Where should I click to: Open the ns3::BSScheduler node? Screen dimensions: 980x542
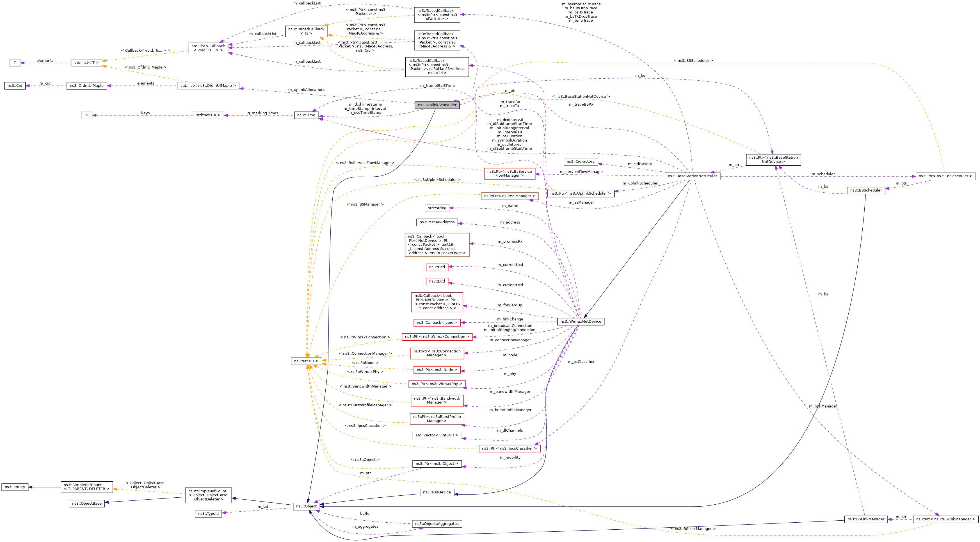pos(866,190)
